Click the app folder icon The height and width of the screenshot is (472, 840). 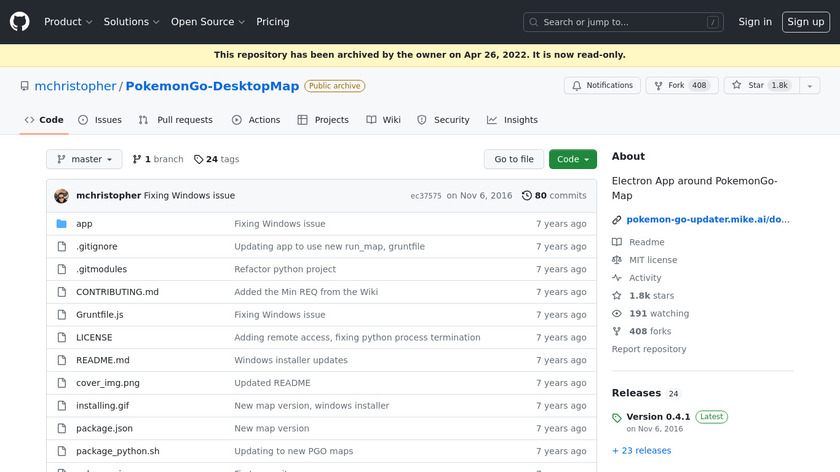click(x=61, y=224)
